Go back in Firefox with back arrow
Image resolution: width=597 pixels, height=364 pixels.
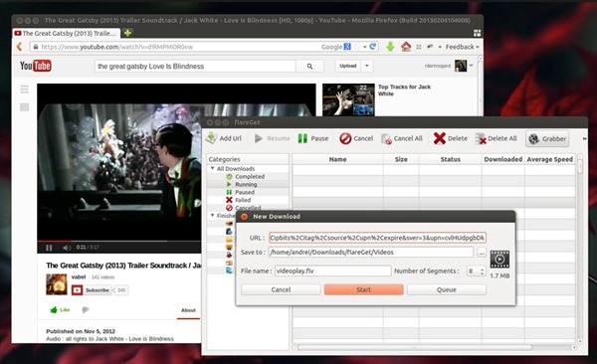(19, 47)
